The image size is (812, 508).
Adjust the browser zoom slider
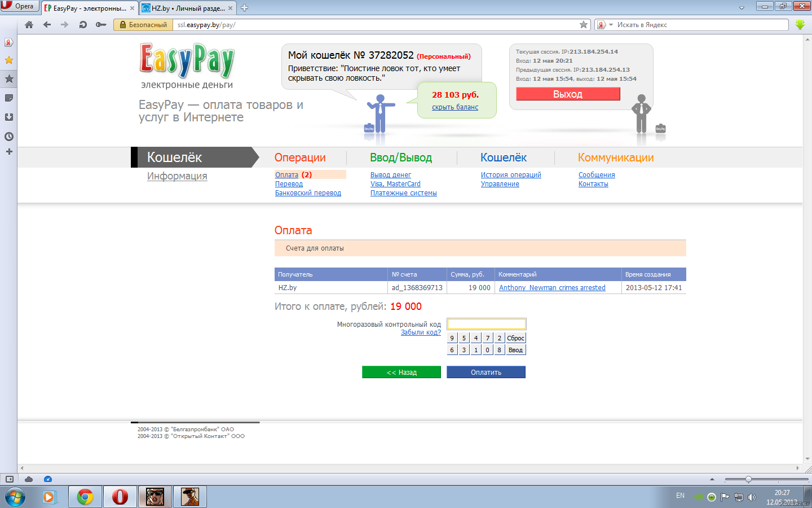(748, 479)
